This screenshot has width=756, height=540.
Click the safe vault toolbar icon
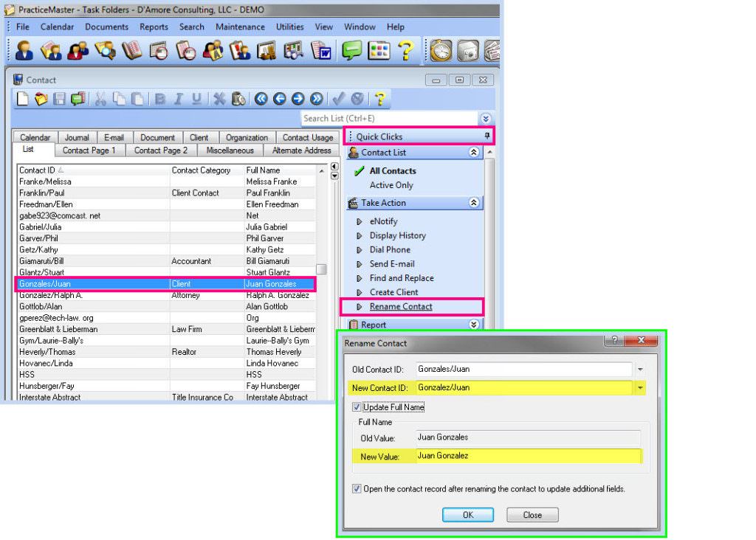[x=468, y=50]
